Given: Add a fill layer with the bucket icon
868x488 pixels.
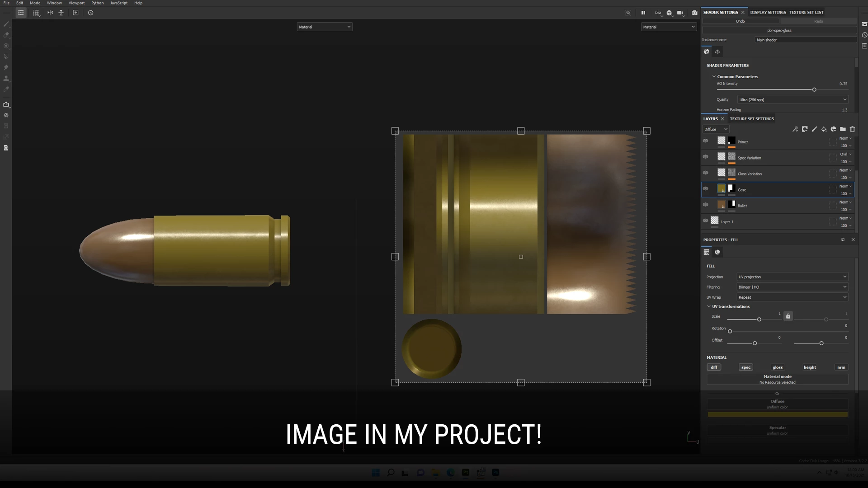Looking at the screenshot, I should pyautogui.click(x=824, y=129).
